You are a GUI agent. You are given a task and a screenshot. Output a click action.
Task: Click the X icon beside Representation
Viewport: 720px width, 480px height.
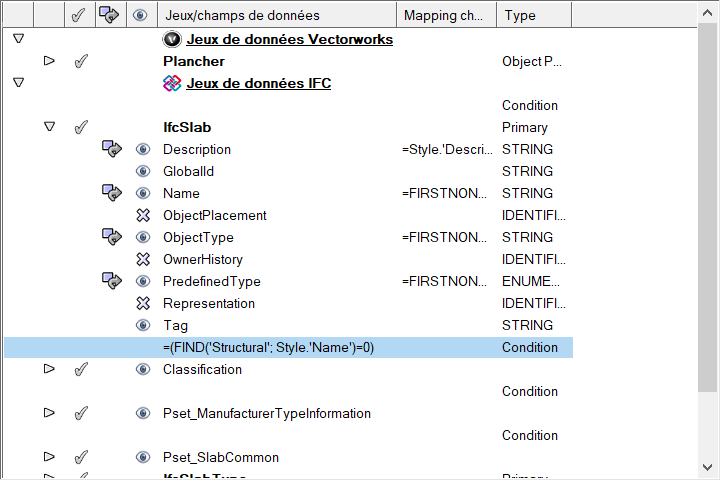143,303
